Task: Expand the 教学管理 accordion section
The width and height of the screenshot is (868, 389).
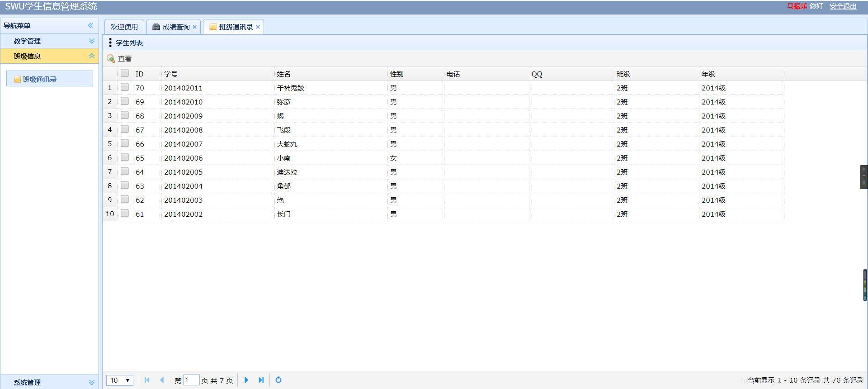Action: [x=92, y=41]
